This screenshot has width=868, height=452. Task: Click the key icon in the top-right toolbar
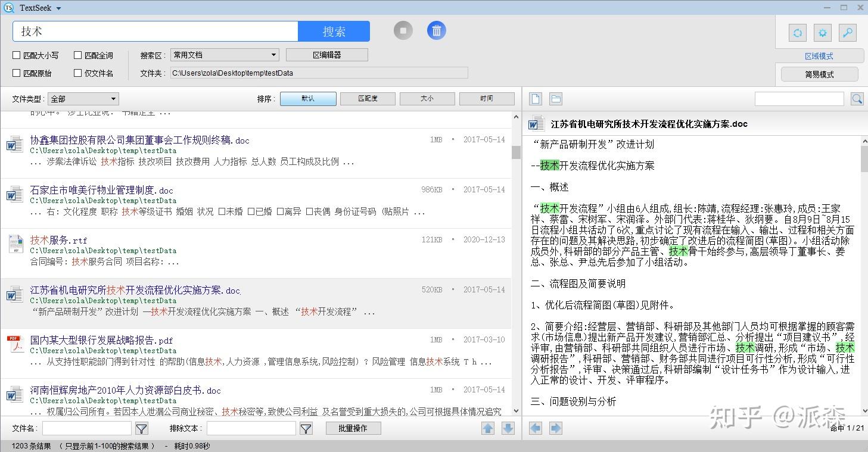[847, 33]
